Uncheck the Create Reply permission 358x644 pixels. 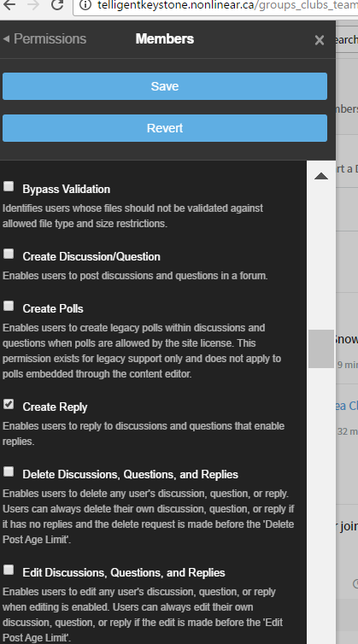tap(9, 405)
